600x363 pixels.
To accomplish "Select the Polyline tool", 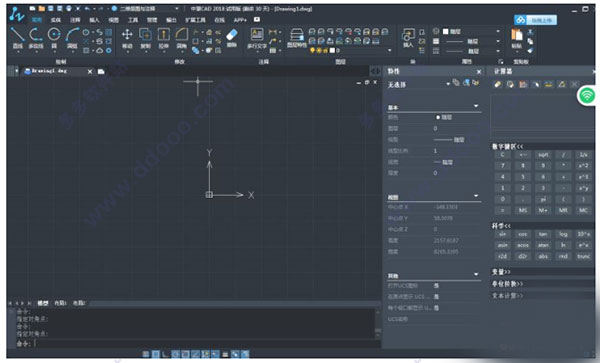I will tap(36, 37).
